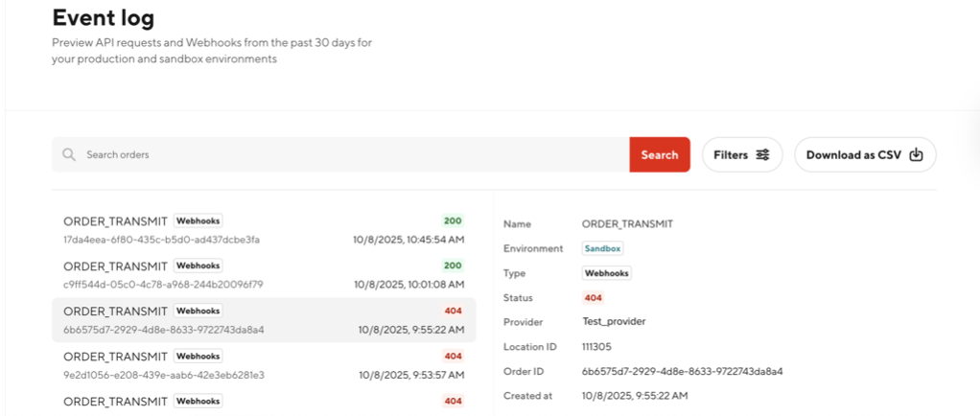Click the filter sliders icon
Image resolution: width=980 pixels, height=416 pixels.
(762, 154)
